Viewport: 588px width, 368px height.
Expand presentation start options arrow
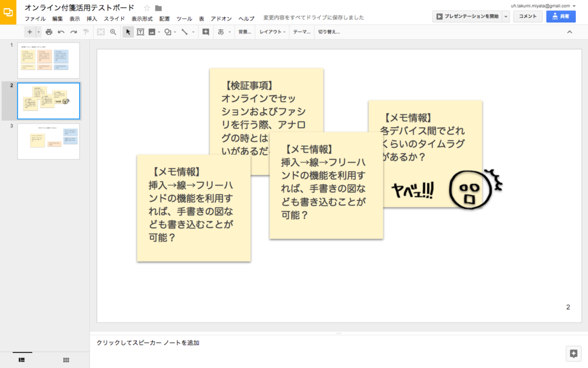point(506,17)
